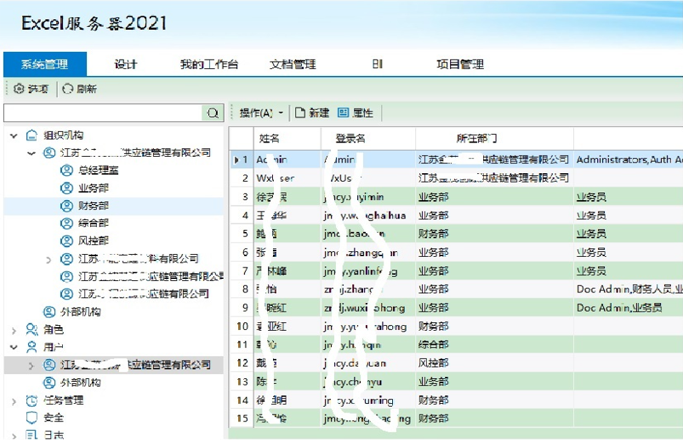Click the search magnifier icon
Image resolution: width=683 pixels, height=440 pixels.
point(213,113)
